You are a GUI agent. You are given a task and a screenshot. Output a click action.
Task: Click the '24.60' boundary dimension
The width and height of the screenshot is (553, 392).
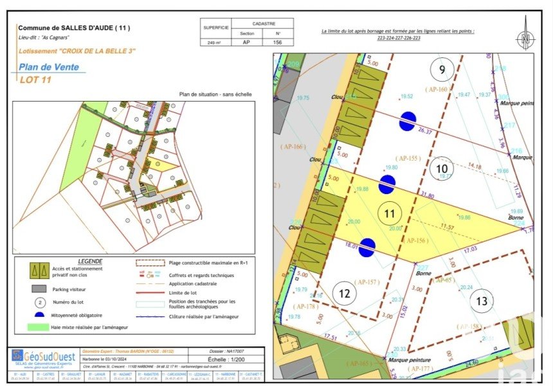(x=472, y=362)
